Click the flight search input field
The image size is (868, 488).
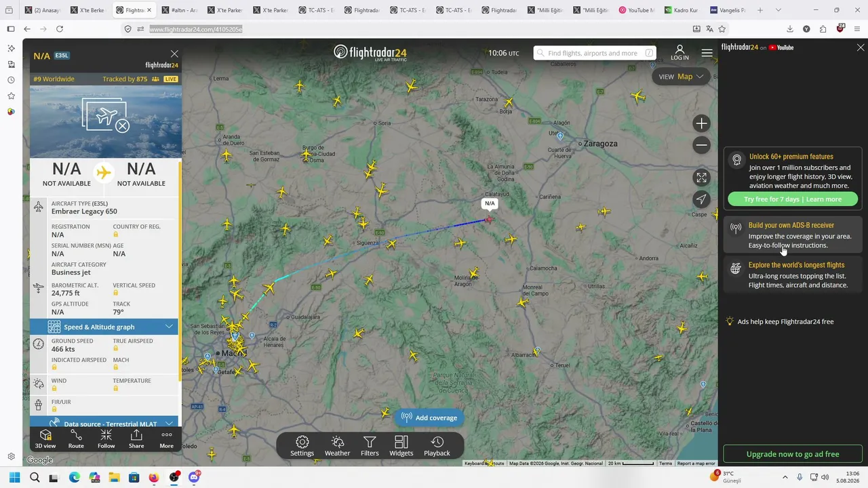click(x=595, y=53)
